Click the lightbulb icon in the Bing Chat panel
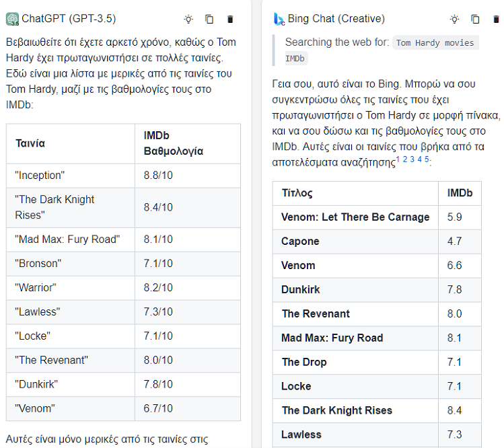 (x=454, y=20)
